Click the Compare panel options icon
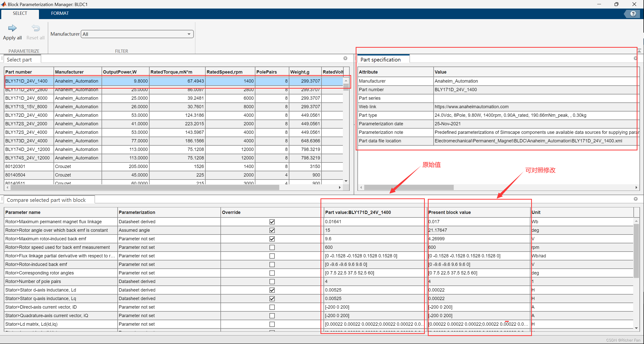 pyautogui.click(x=635, y=199)
